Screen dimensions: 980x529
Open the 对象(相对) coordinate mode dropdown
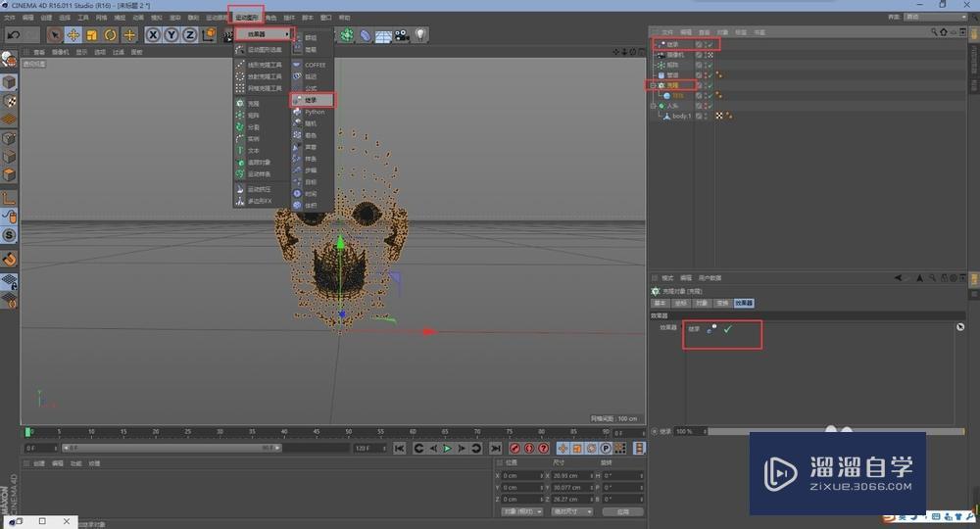pos(522,511)
